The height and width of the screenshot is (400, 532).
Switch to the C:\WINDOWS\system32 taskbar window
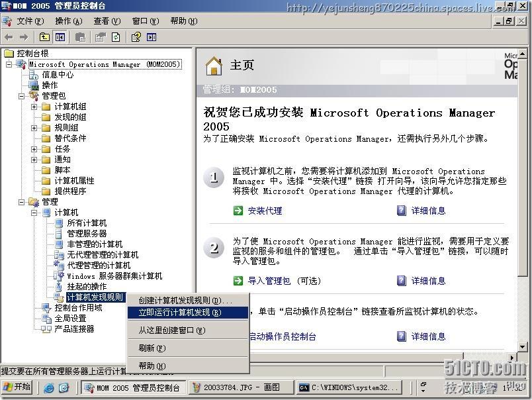pyautogui.click(x=349, y=387)
